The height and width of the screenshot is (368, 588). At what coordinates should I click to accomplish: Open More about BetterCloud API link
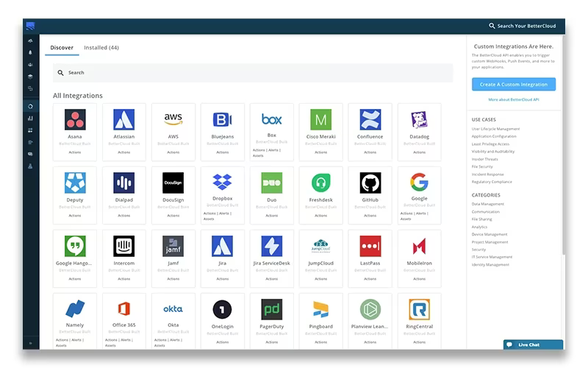tap(513, 99)
